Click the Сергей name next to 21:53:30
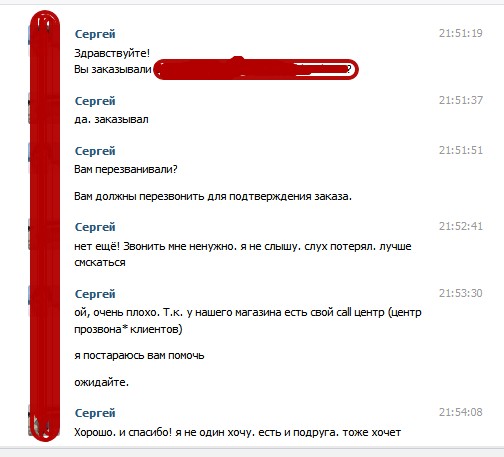This screenshot has width=504, height=457. 95,294
